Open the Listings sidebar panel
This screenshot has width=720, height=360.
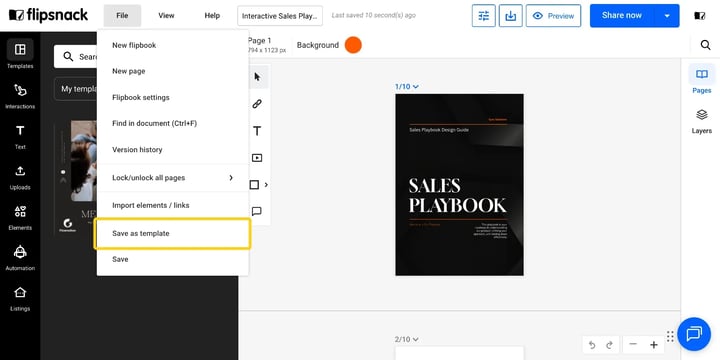20,298
